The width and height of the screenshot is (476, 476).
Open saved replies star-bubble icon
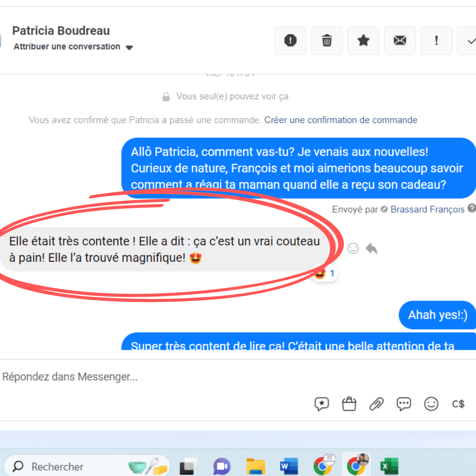(x=321, y=404)
